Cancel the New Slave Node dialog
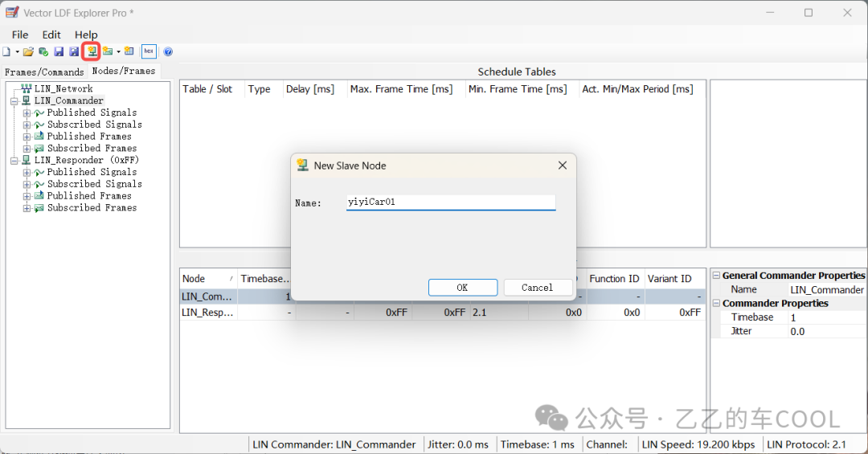 [537, 288]
